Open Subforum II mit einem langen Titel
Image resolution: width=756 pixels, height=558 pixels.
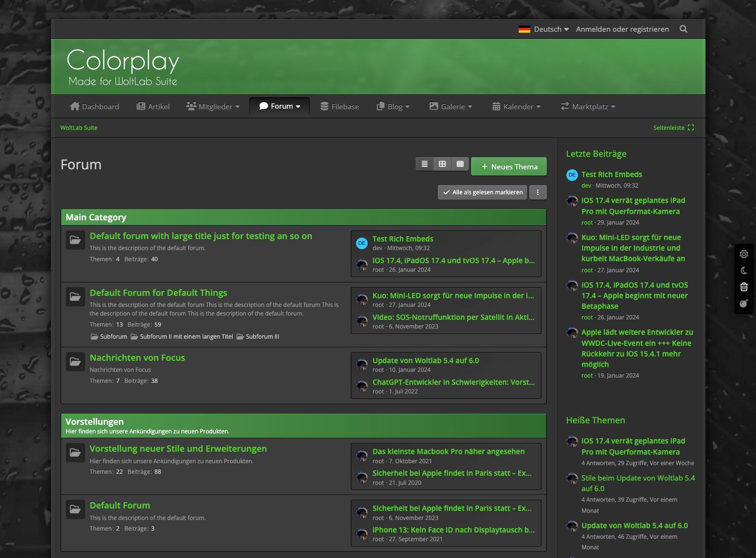point(186,337)
